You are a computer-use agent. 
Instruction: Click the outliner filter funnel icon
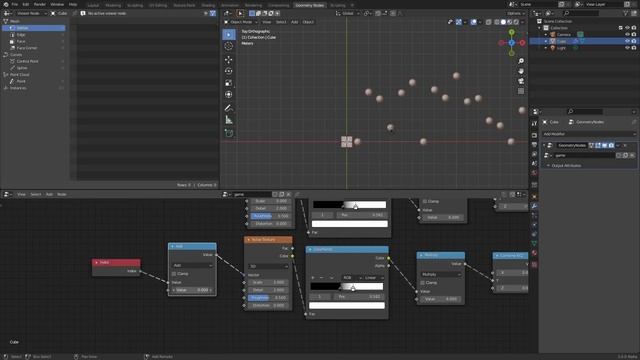[626, 13]
